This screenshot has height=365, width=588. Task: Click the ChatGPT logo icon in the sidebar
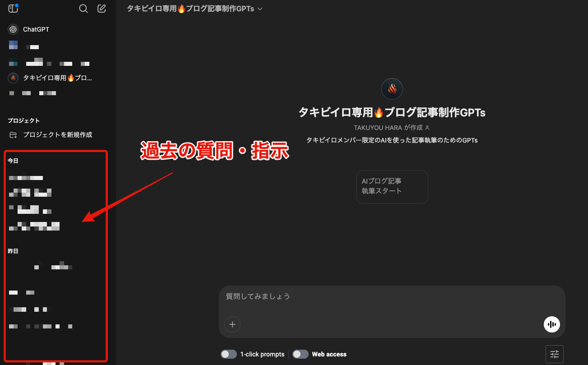tap(13, 29)
